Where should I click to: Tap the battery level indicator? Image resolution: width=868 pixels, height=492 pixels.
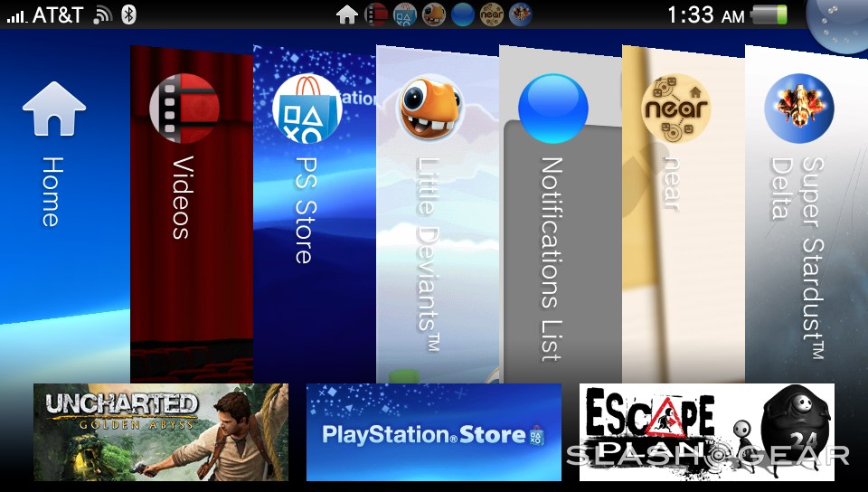tap(769, 15)
